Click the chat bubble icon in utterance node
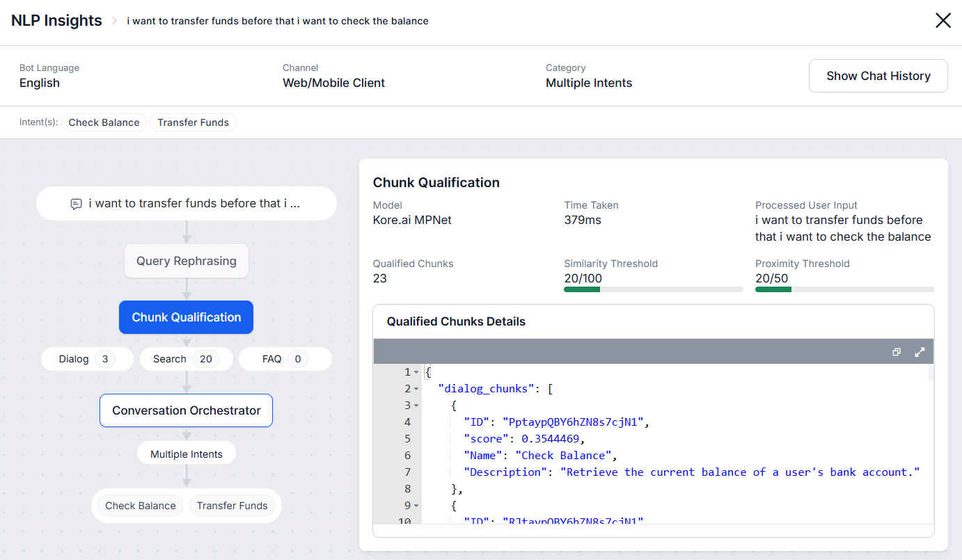Image resolution: width=962 pixels, height=560 pixels. point(77,204)
